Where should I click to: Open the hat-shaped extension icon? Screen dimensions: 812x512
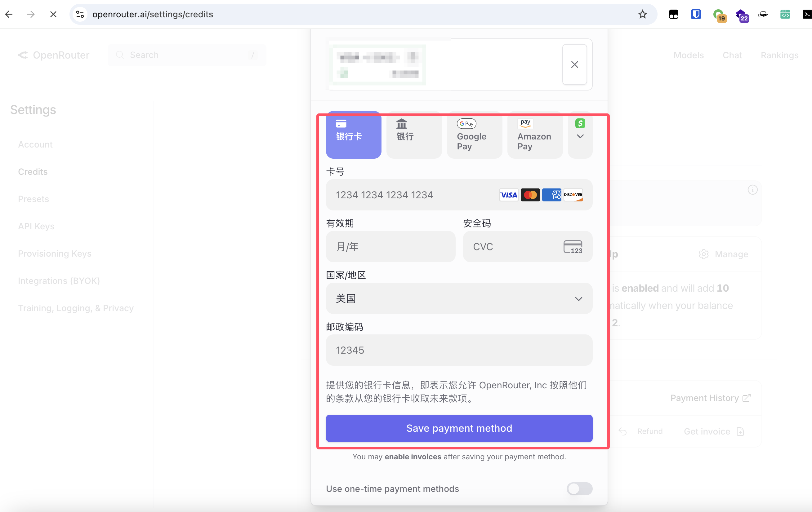pos(763,14)
